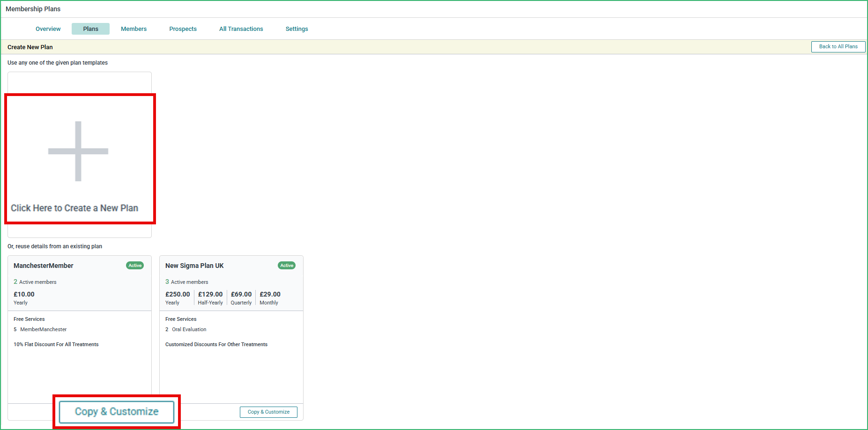Click the Oral Evaluation free service entry
The height and width of the screenshot is (430, 868).
[189, 329]
